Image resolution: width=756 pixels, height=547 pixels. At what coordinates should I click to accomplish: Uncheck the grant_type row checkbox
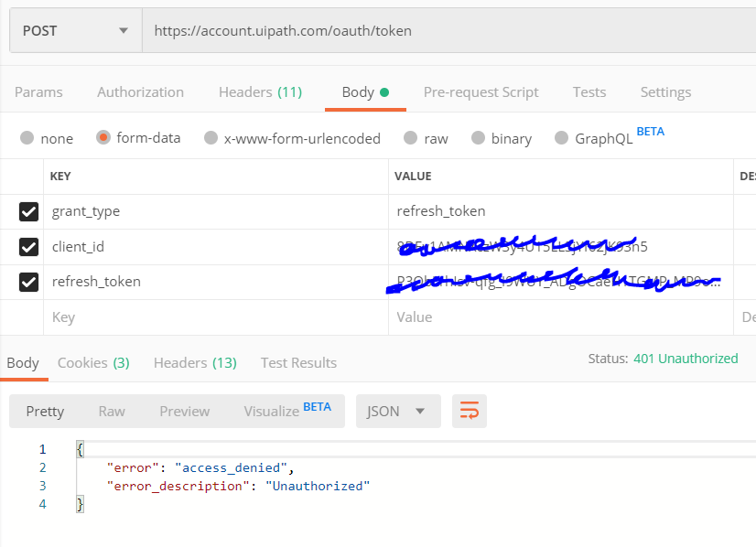(x=29, y=211)
